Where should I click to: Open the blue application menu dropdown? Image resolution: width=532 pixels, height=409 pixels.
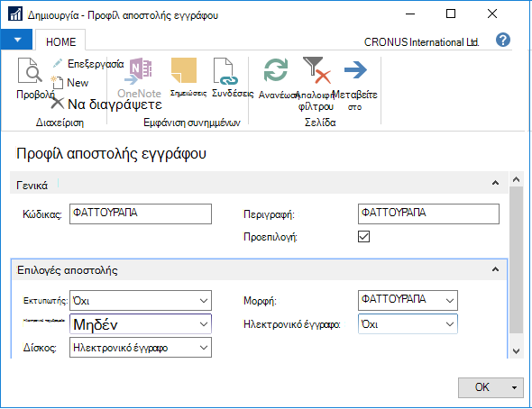click(16, 40)
